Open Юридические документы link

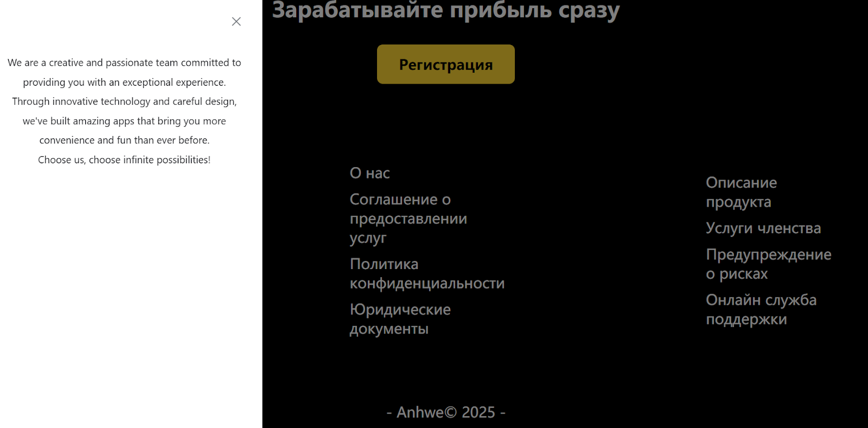point(400,319)
